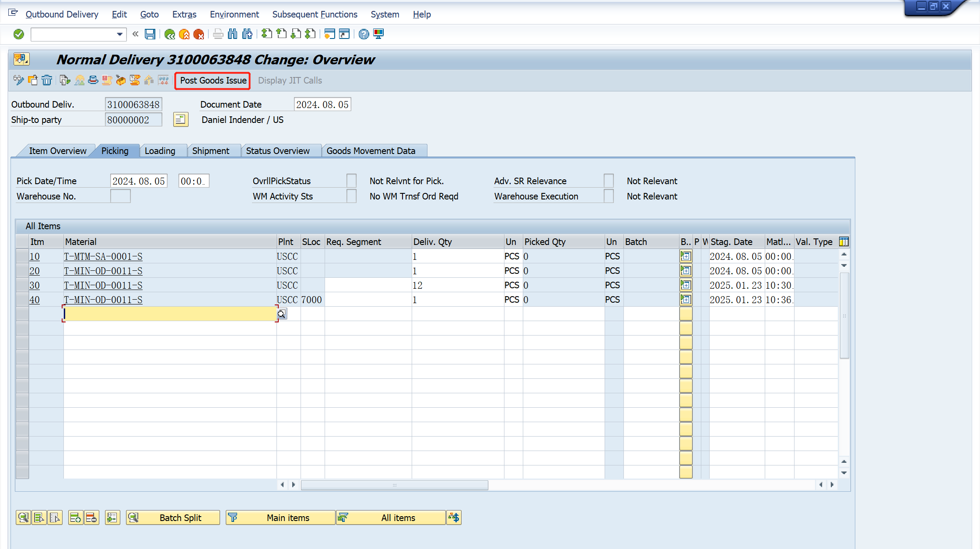This screenshot has width=980, height=549.
Task: Open batch split indicator for item 20
Action: [686, 271]
